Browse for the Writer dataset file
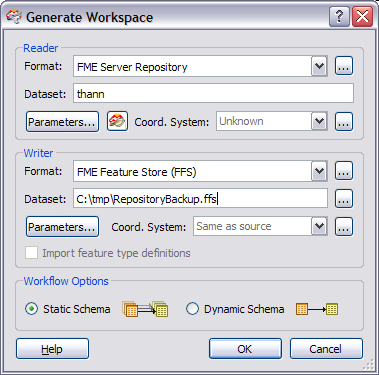Screen dimensions: 379x375 point(344,199)
